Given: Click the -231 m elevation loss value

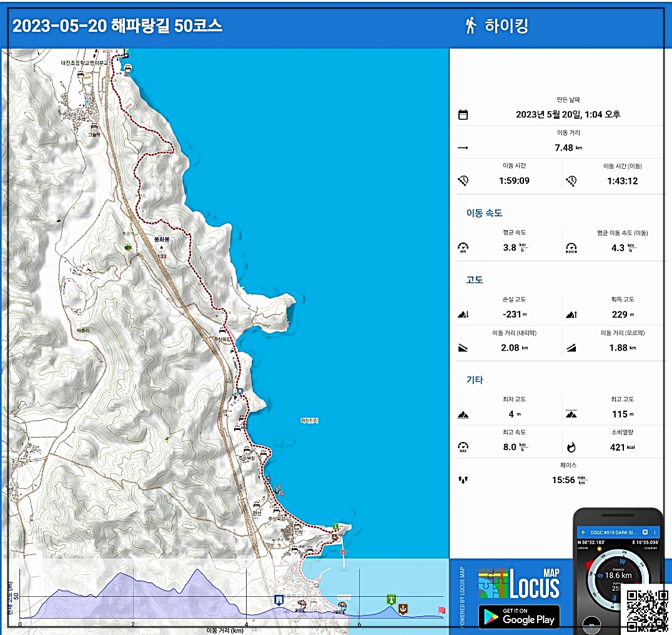Looking at the screenshot, I should (515, 314).
